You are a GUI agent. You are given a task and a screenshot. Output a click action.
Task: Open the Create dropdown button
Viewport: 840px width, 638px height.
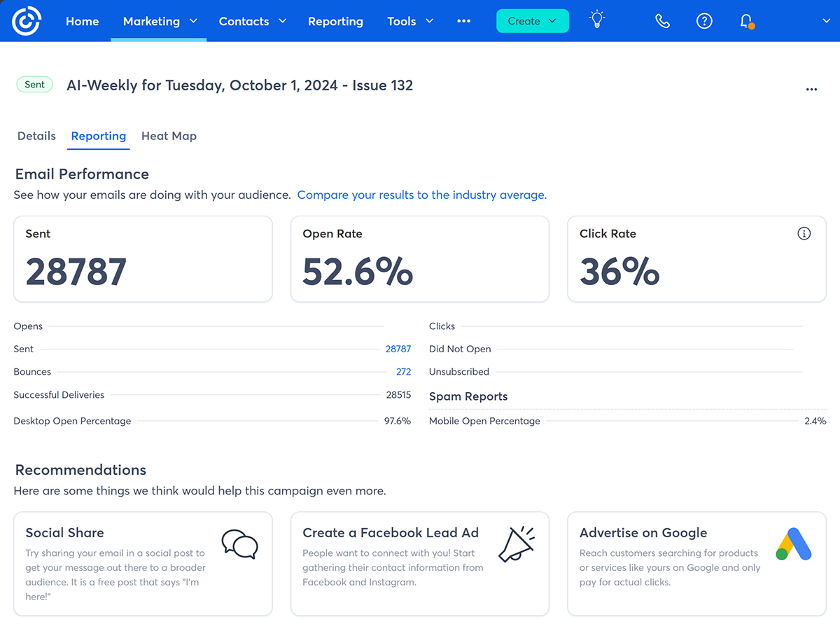click(x=532, y=21)
